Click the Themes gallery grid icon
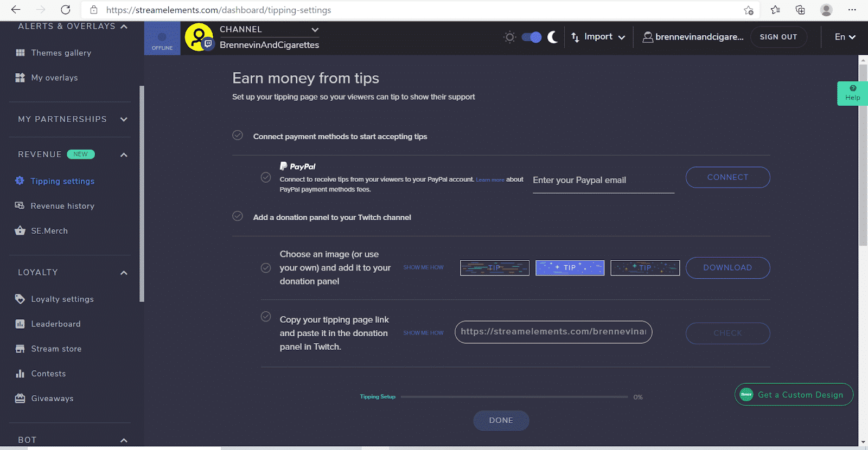868x450 pixels. pos(20,53)
